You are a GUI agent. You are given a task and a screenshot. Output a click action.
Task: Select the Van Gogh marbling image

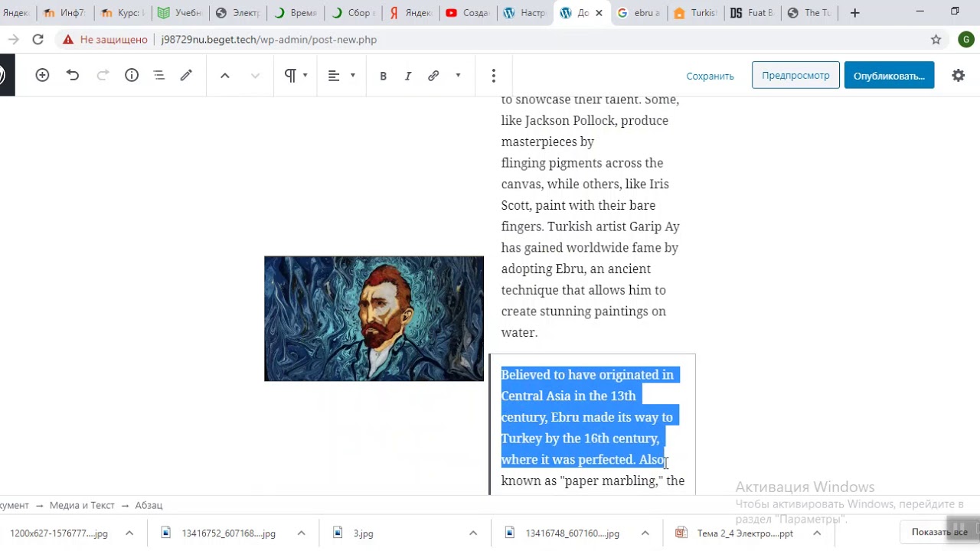click(374, 318)
